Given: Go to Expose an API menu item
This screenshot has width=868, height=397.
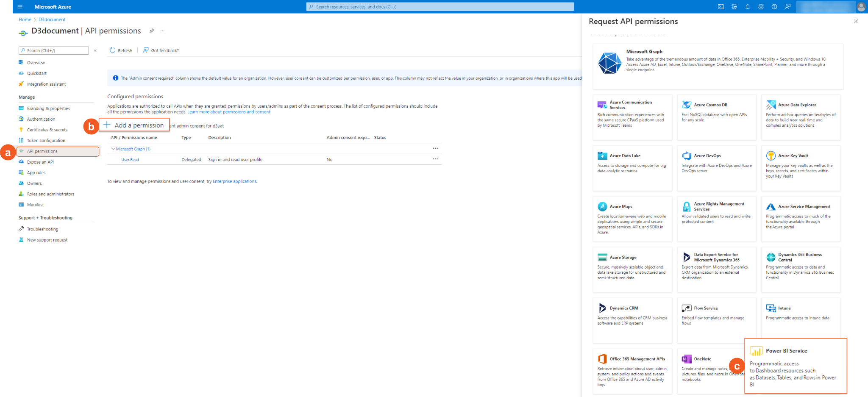Looking at the screenshot, I should (x=40, y=162).
